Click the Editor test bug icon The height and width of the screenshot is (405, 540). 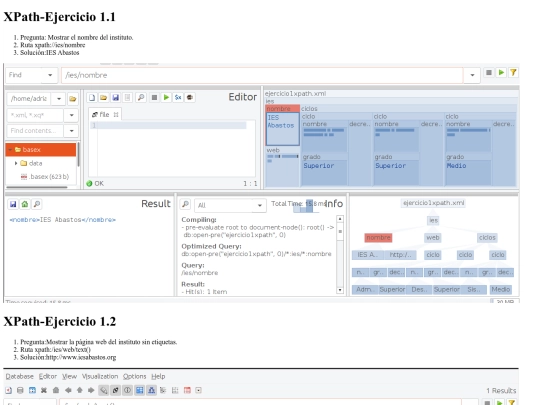pos(189,97)
